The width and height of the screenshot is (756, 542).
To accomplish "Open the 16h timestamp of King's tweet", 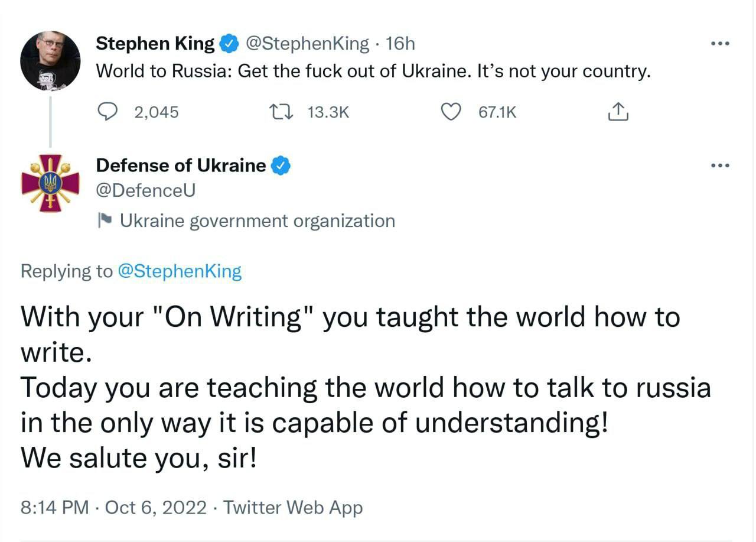I will [x=400, y=44].
